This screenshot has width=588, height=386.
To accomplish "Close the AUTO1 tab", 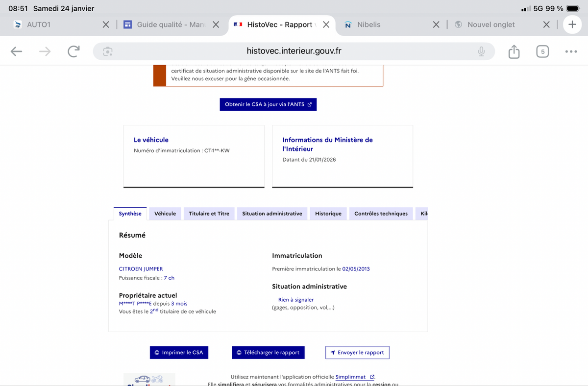I will (106, 24).
